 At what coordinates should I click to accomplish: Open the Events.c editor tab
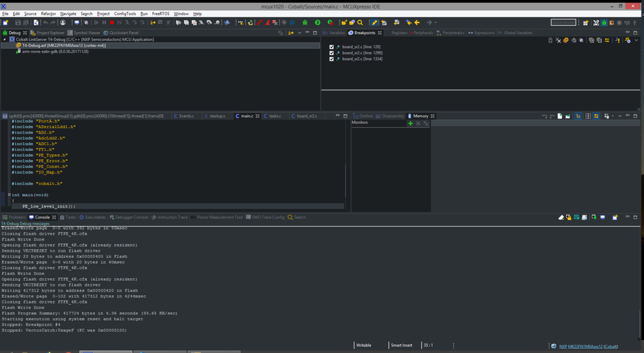point(184,116)
